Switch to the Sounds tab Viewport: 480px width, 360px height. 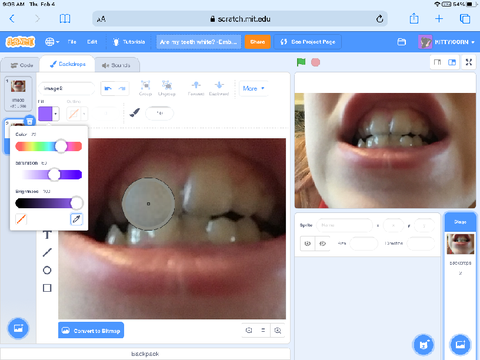pos(117,65)
